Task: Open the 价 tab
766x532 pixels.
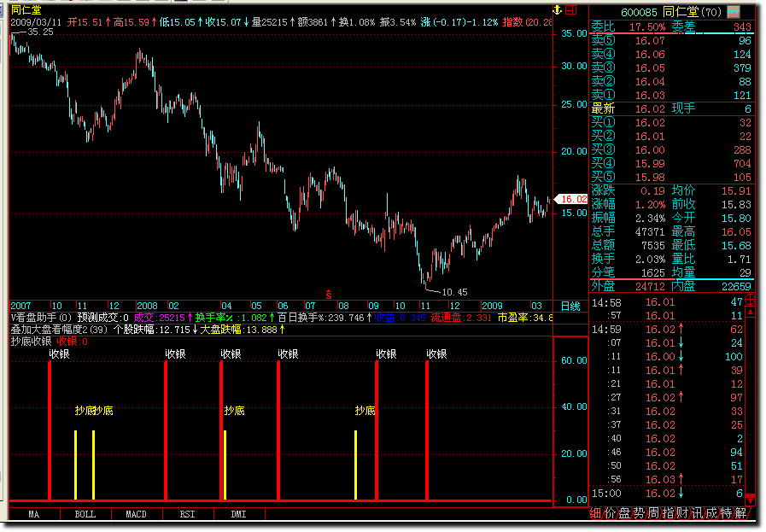Action: [610, 513]
